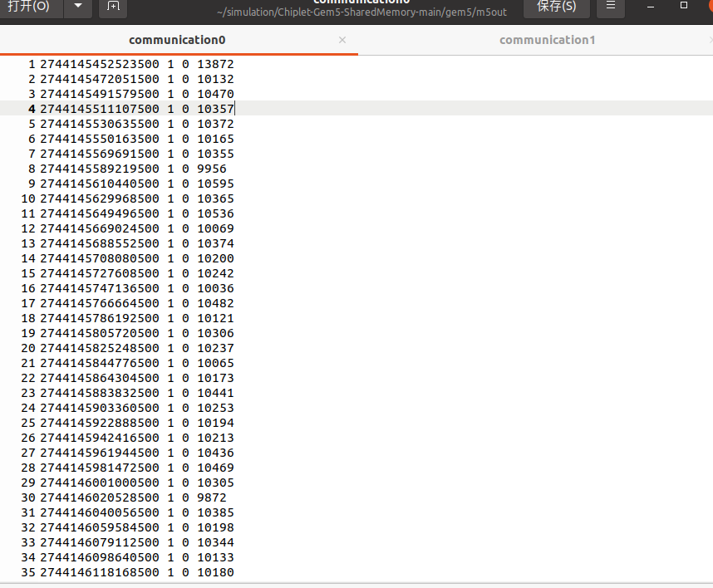Close the communication0 tab with its × icon
The width and height of the screenshot is (713, 588).
[341, 40]
